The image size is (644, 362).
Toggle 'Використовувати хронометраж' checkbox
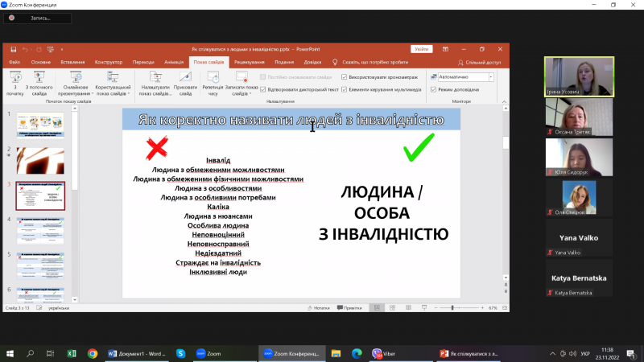pos(345,76)
